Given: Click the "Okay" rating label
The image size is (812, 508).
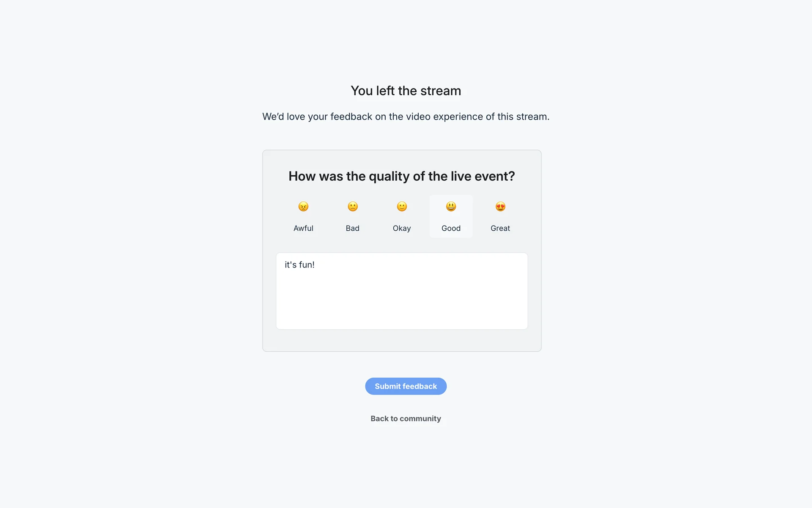Looking at the screenshot, I should point(402,228).
